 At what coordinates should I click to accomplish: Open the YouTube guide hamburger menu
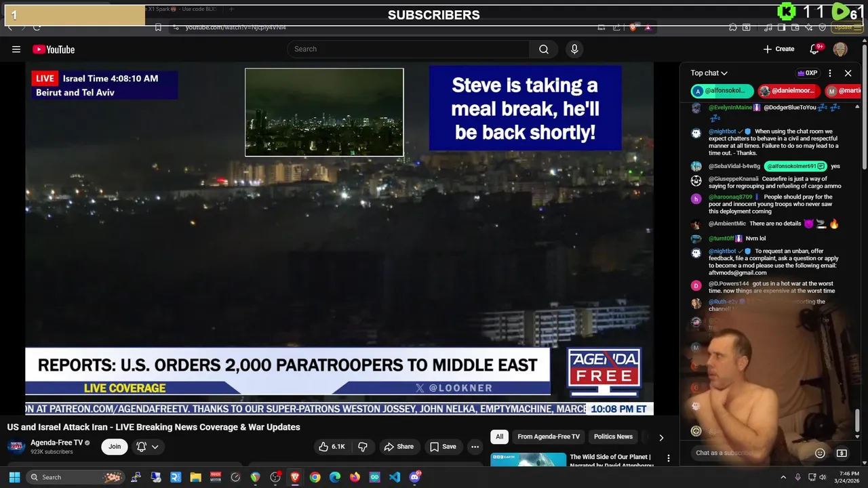[16, 49]
